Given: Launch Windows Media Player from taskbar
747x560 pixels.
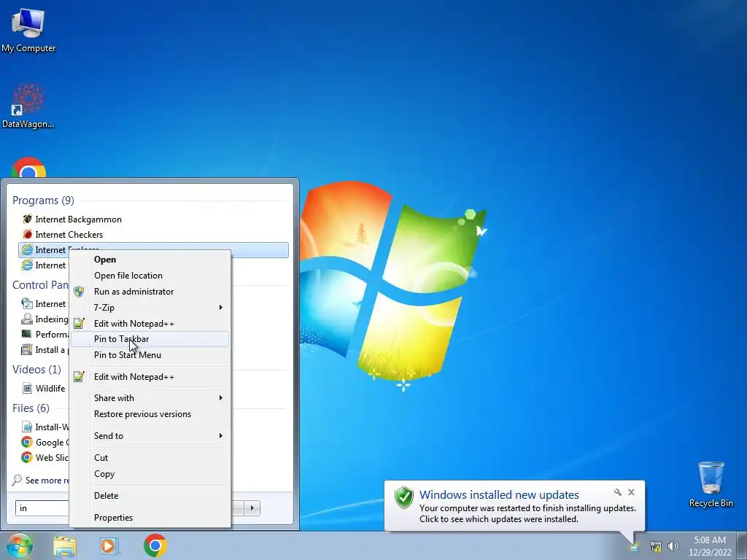Looking at the screenshot, I should click(x=109, y=546).
